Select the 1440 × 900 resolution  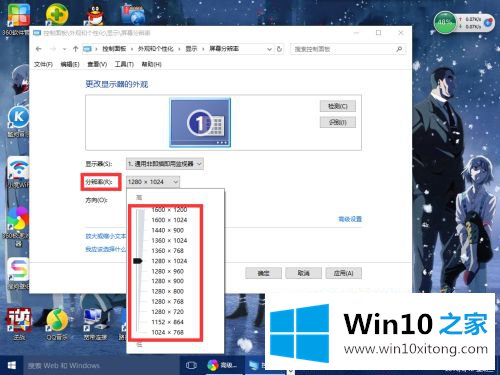coord(168,230)
